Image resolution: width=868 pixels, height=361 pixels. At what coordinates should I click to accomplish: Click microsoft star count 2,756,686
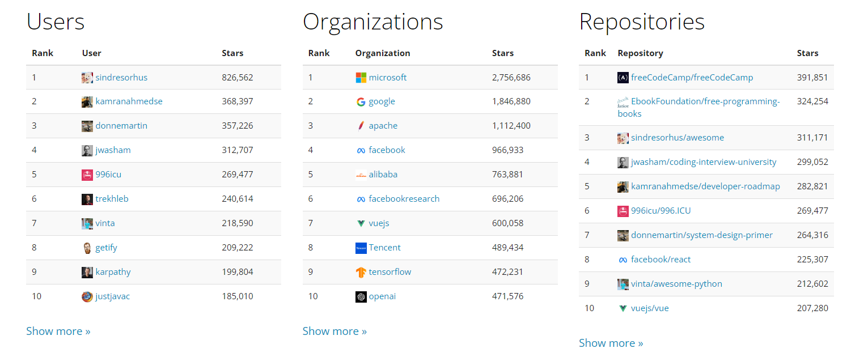tap(511, 78)
